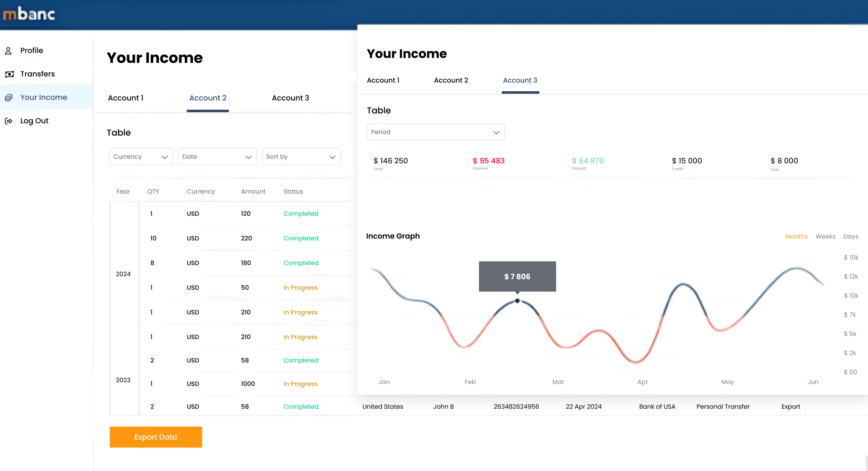
Task: Switch to Account 3 tab in left panel
Action: coord(291,98)
